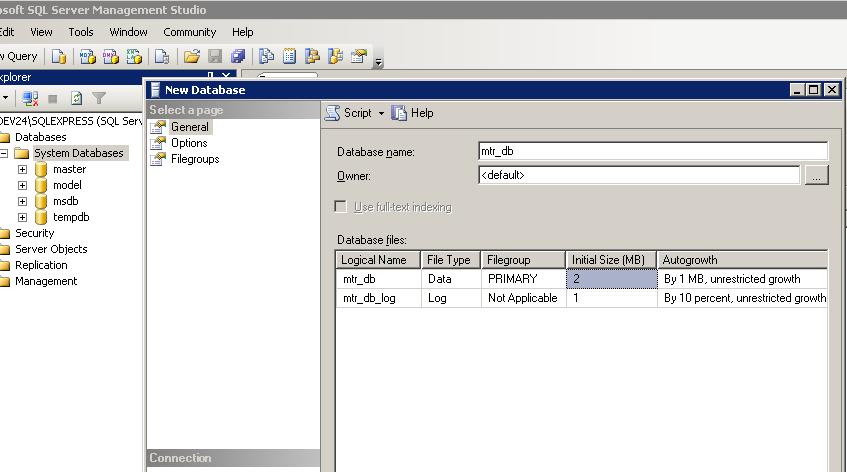This screenshot has height=472, width=847.
Task: Expand the model database node
Action: 22,185
